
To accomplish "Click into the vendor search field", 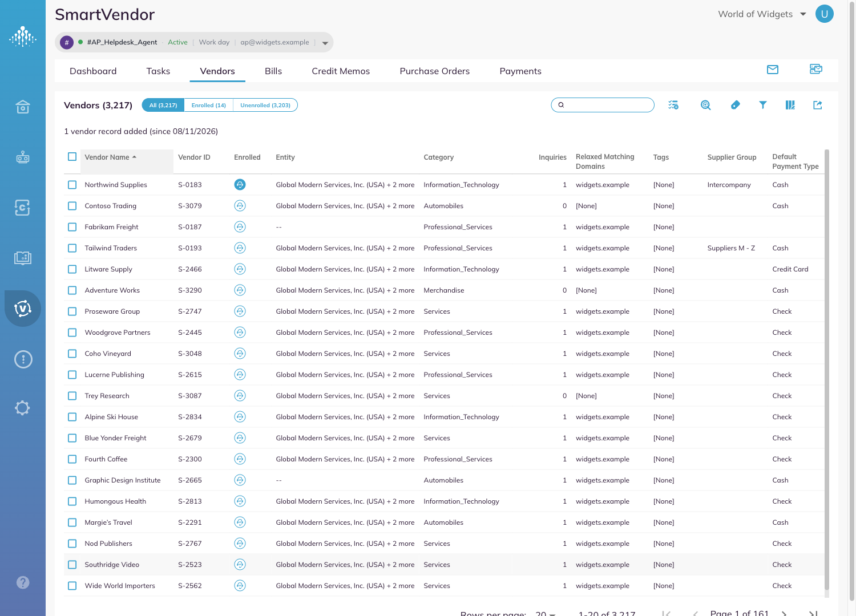I will [603, 105].
